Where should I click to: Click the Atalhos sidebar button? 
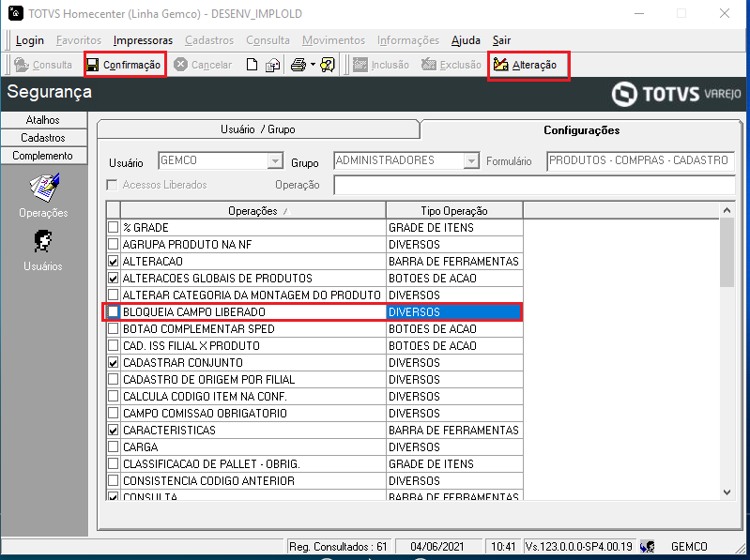click(x=43, y=120)
